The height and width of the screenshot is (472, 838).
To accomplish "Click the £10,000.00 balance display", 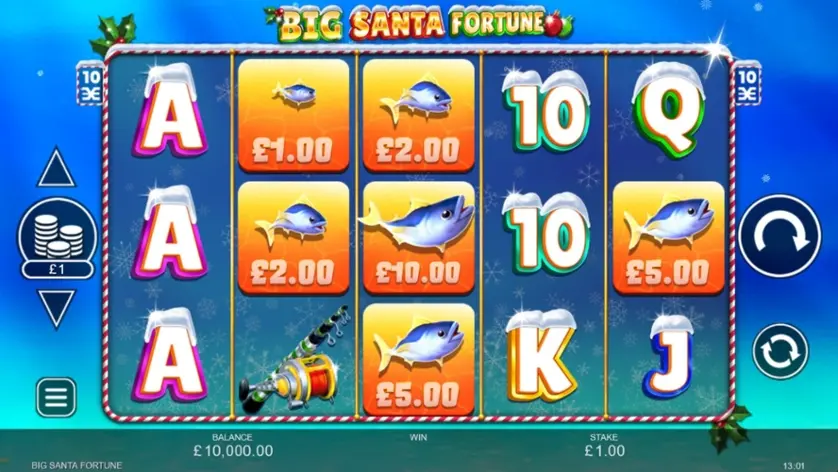I will pos(233,450).
